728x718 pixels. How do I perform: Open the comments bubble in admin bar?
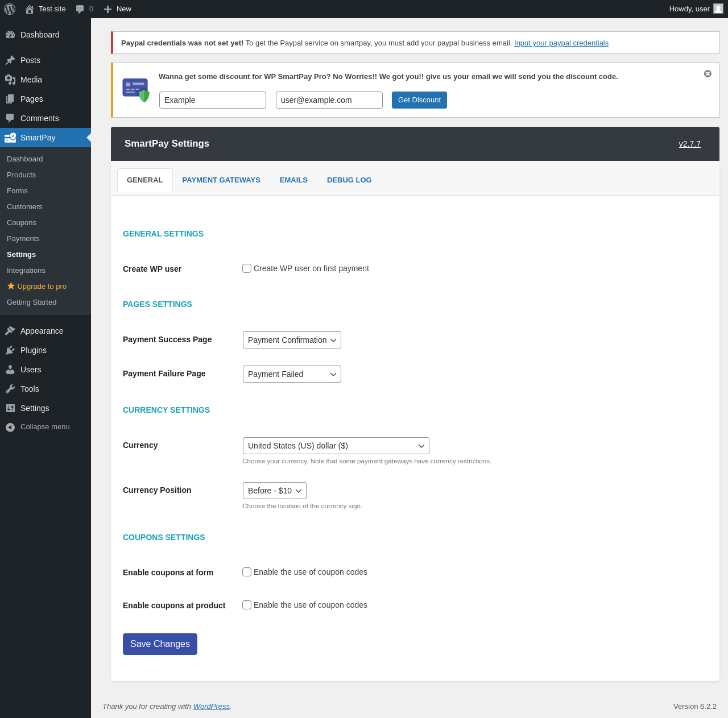(80, 9)
